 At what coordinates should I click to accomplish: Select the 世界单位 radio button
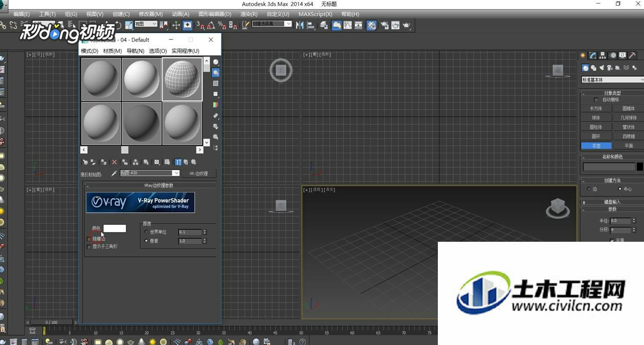pos(146,232)
